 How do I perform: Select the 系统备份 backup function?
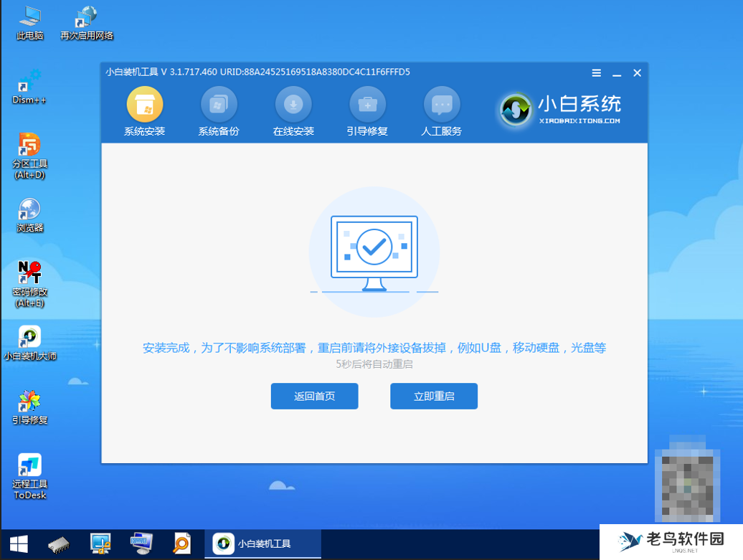coord(219,111)
